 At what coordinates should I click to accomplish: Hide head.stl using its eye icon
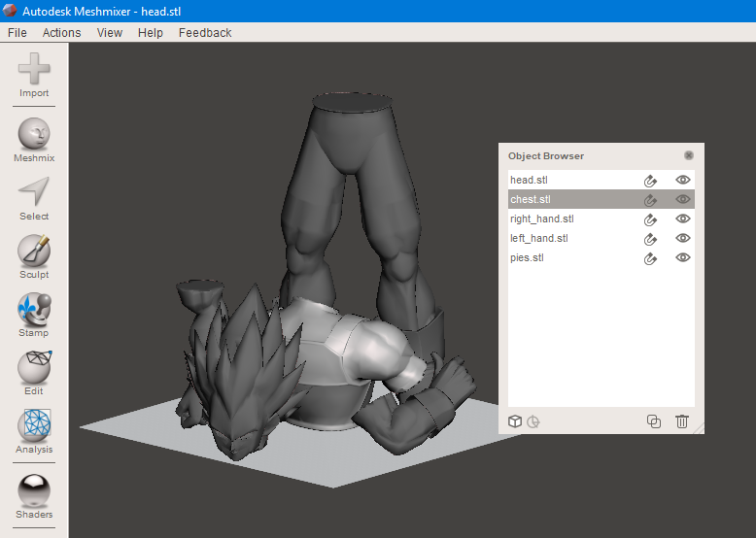tap(683, 180)
